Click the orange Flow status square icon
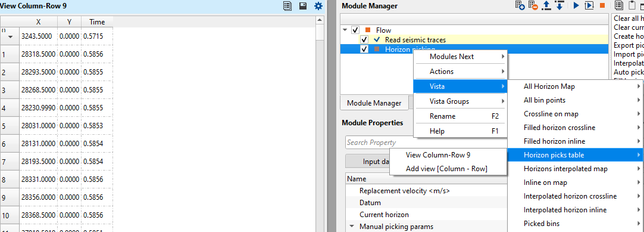The image size is (644, 232). tap(368, 30)
